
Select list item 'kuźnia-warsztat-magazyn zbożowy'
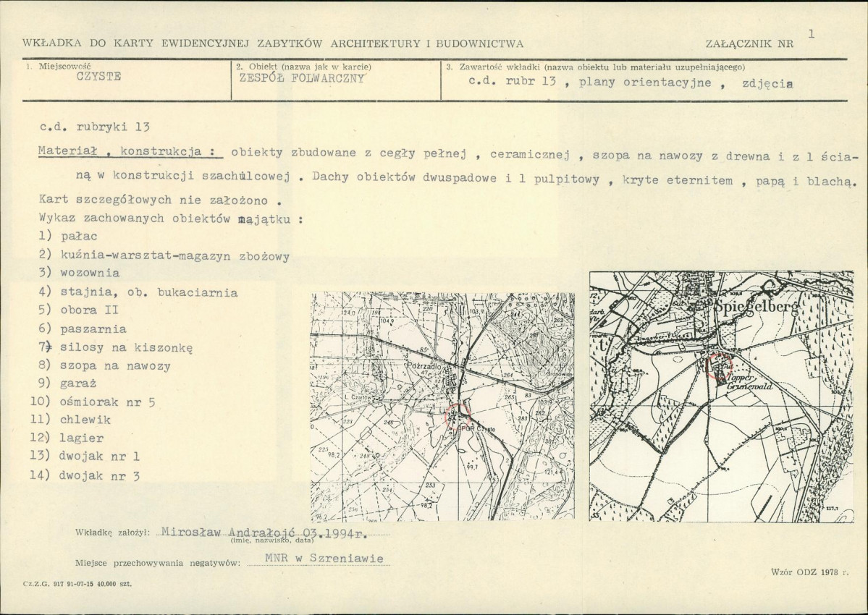tap(165, 255)
